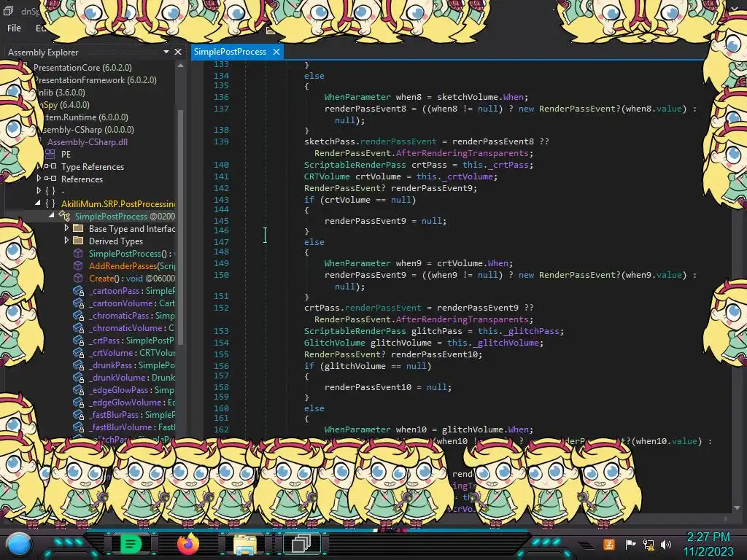This screenshot has width=747, height=560.
Task: Close the SimplePostProcess tab
Action: click(x=276, y=52)
